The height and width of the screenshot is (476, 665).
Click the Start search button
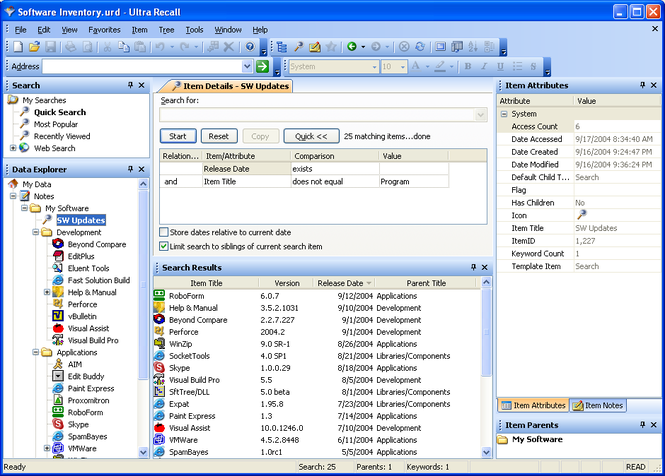coord(178,136)
